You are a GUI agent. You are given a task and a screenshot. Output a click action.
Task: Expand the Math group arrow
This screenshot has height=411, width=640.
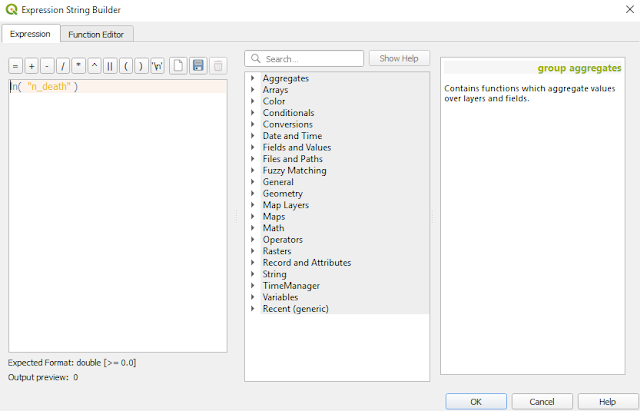click(253, 228)
